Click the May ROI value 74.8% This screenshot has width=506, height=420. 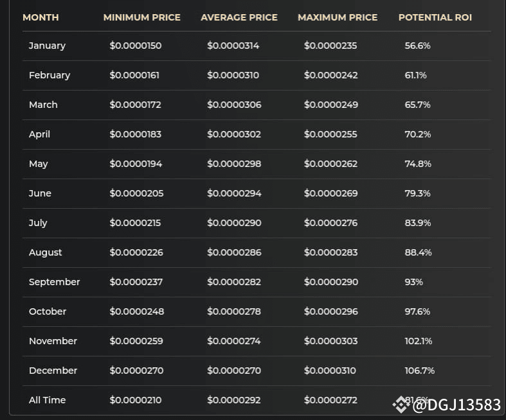click(x=418, y=164)
